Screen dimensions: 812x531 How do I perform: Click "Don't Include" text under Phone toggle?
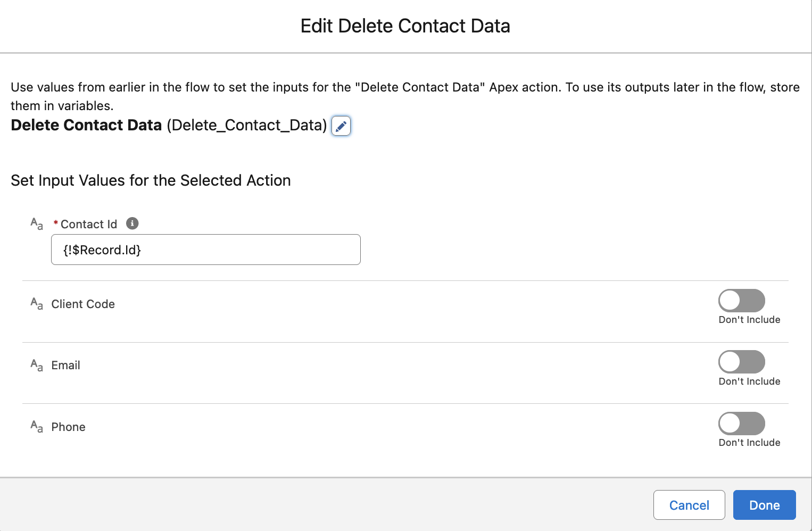pyautogui.click(x=749, y=443)
